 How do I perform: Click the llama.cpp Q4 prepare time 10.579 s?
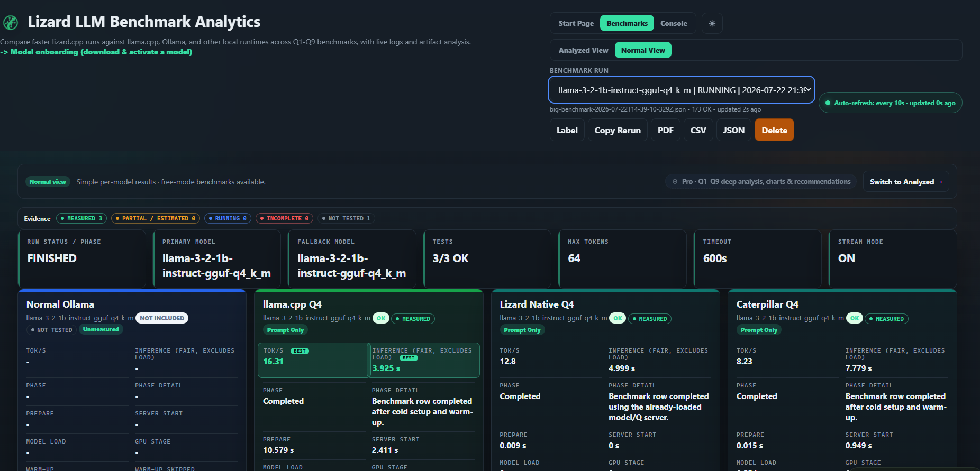(x=278, y=450)
